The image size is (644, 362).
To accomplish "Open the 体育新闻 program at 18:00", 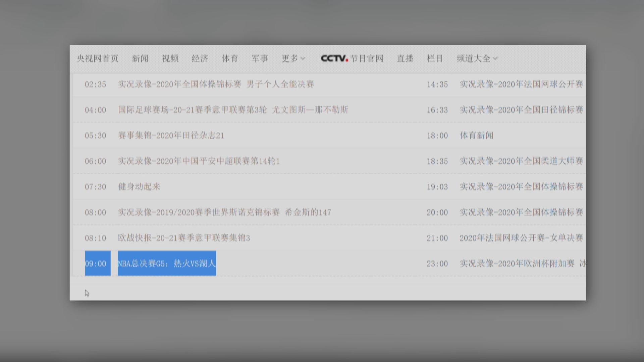I will [x=476, y=135].
